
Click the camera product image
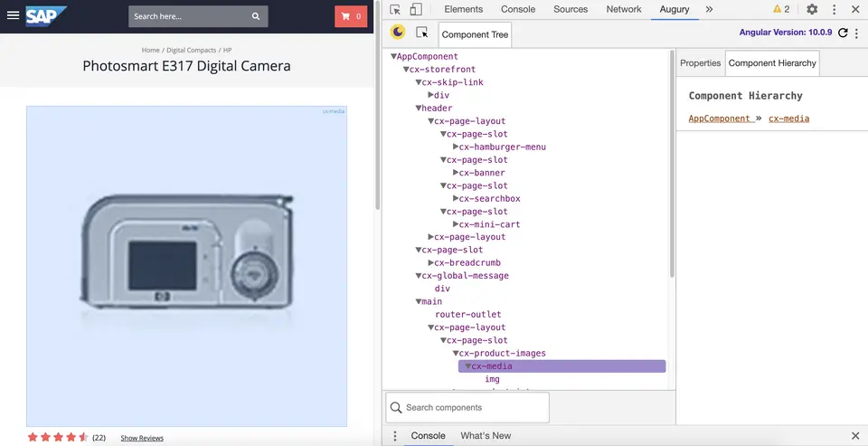(187, 267)
